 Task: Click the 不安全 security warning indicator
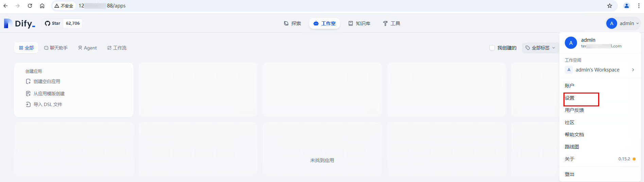pyautogui.click(x=64, y=6)
